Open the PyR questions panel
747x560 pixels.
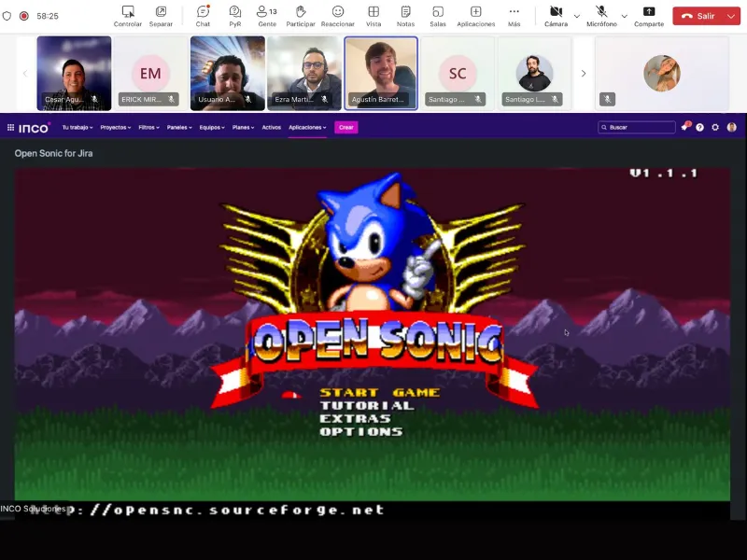point(235,15)
